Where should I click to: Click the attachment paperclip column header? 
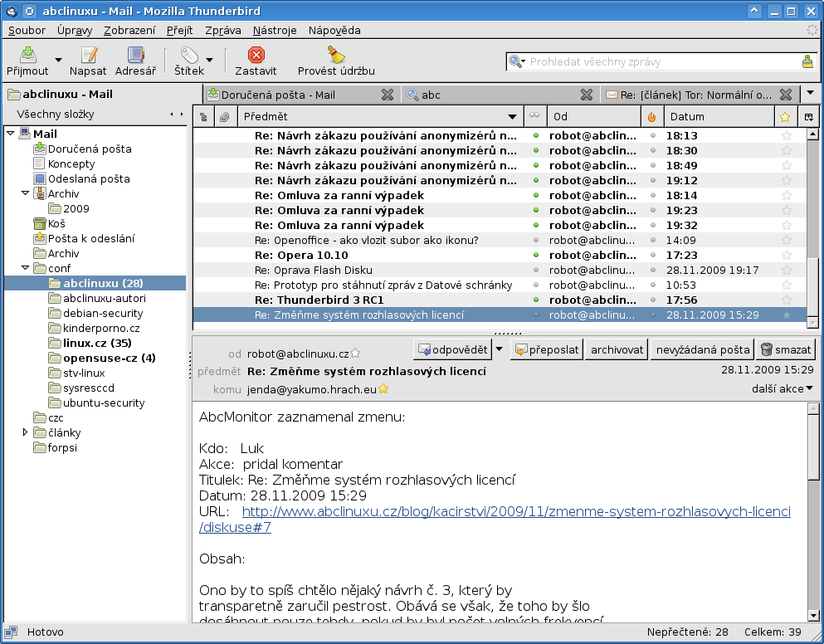pos(225,117)
